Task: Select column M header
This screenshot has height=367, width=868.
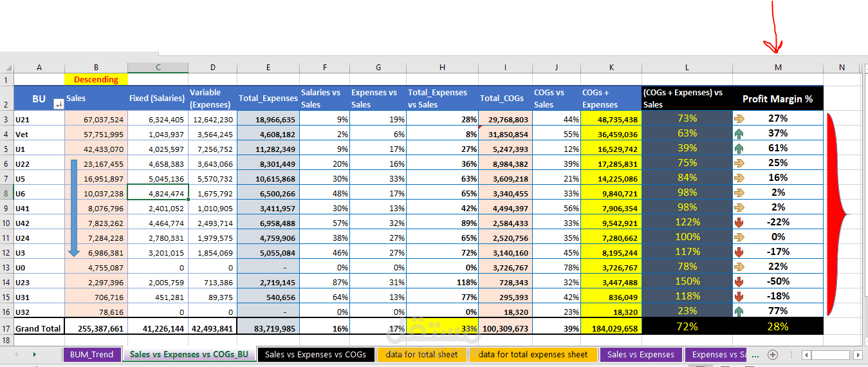Action: pyautogui.click(x=778, y=68)
